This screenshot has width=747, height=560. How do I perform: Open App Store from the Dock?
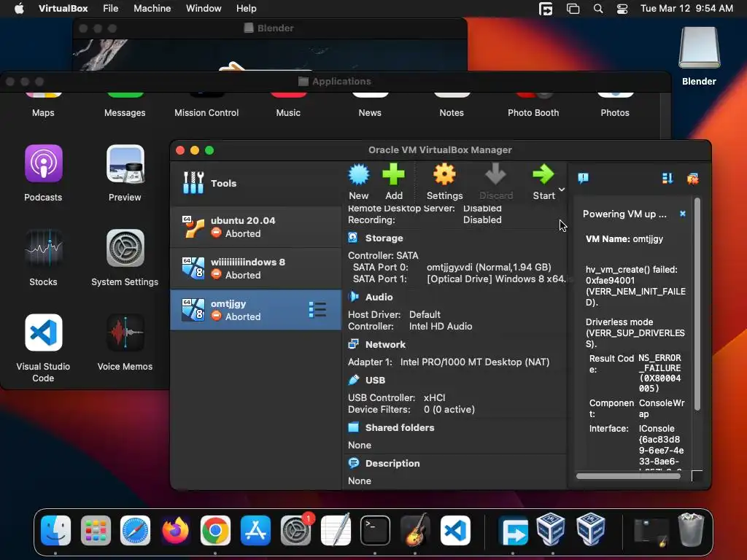point(255,531)
